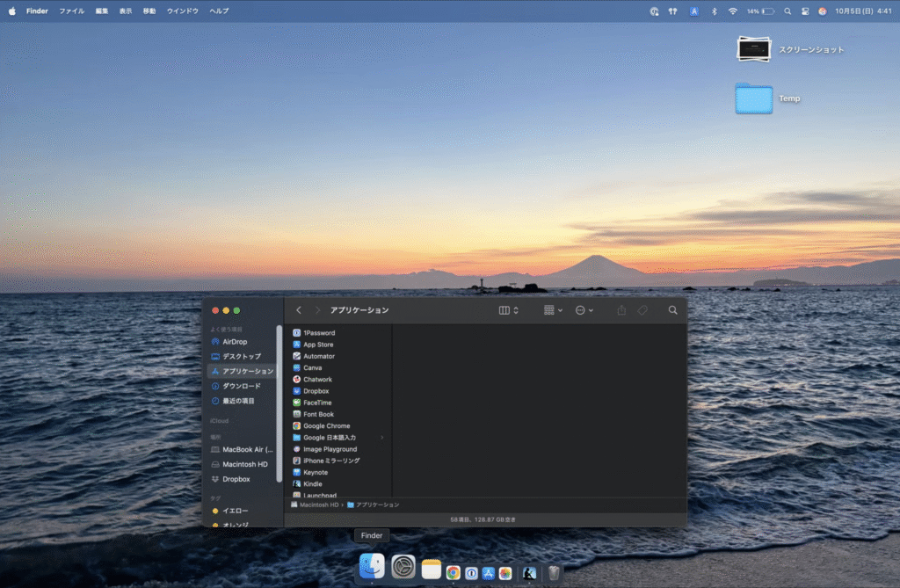The height and width of the screenshot is (588, 900).
Task: Open Control Center in the menu bar
Action: click(804, 11)
